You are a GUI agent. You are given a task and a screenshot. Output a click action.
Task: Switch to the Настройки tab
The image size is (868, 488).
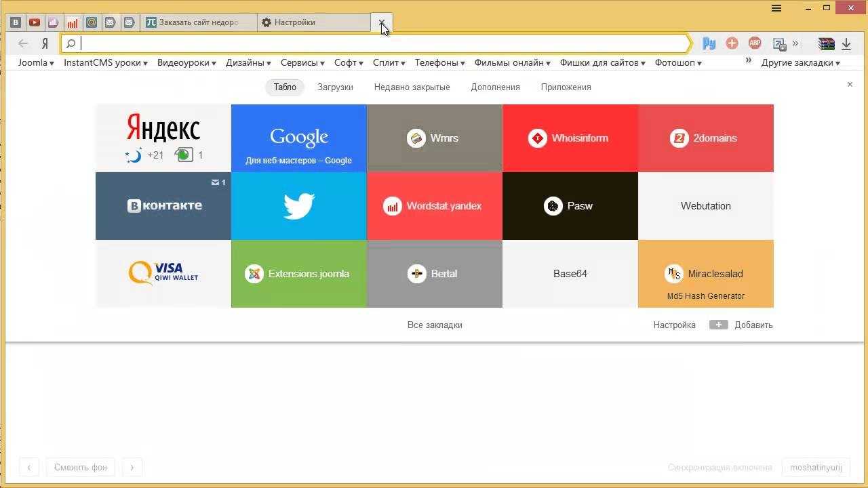(314, 22)
